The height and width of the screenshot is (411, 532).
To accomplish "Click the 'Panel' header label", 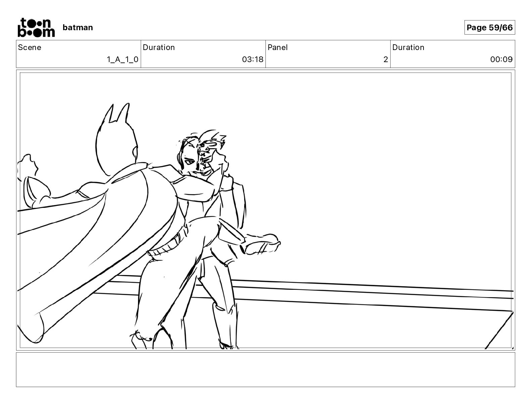I will (277, 47).
